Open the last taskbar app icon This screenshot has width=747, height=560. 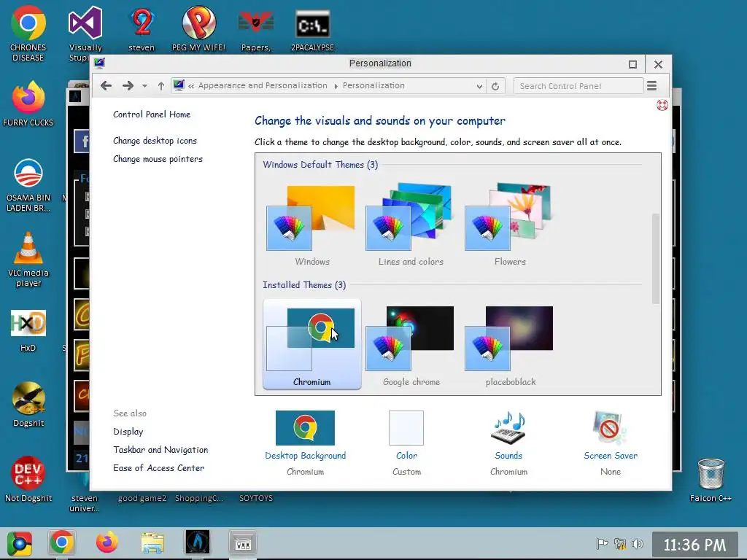click(243, 542)
